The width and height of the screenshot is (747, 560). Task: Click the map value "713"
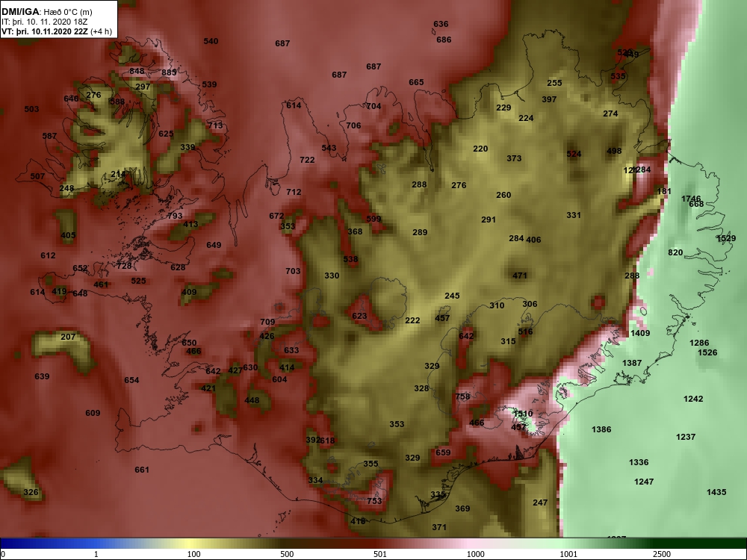coord(215,125)
